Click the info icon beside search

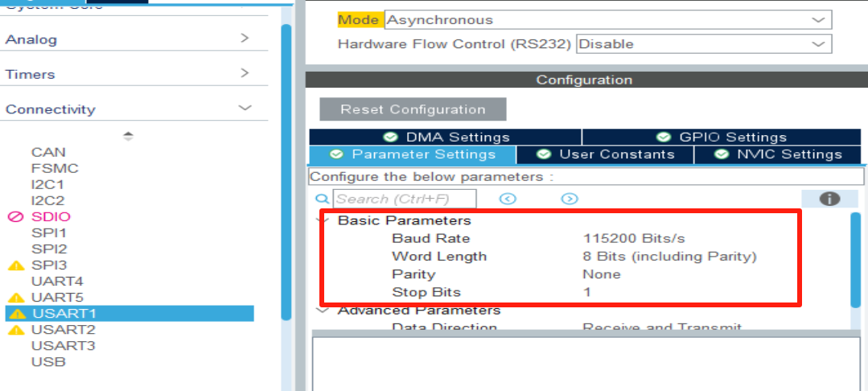(829, 199)
